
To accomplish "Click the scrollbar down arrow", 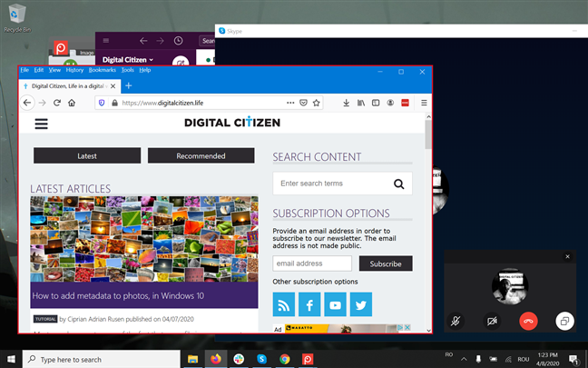I will click(x=428, y=331).
